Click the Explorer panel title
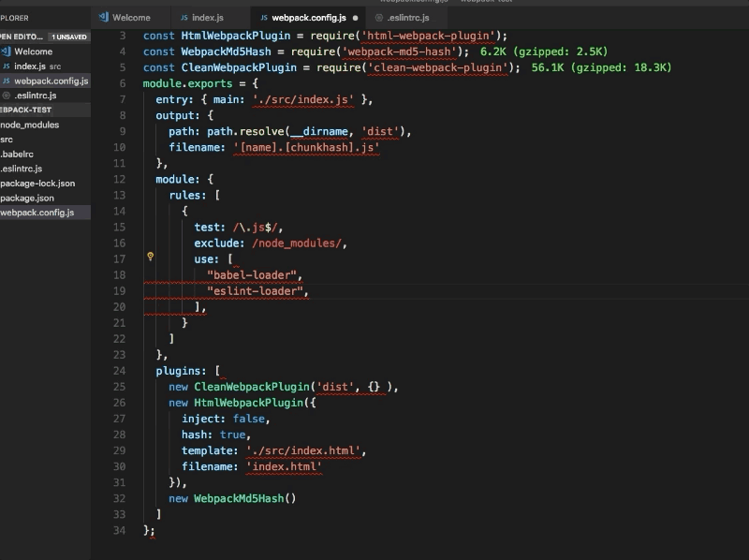The image size is (749, 560). [x=14, y=18]
